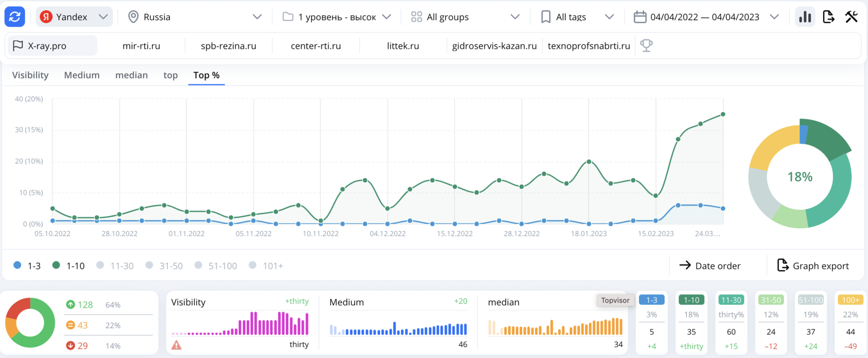Click the blue Medium bar chart
The height and width of the screenshot is (358, 868).
(x=398, y=329)
